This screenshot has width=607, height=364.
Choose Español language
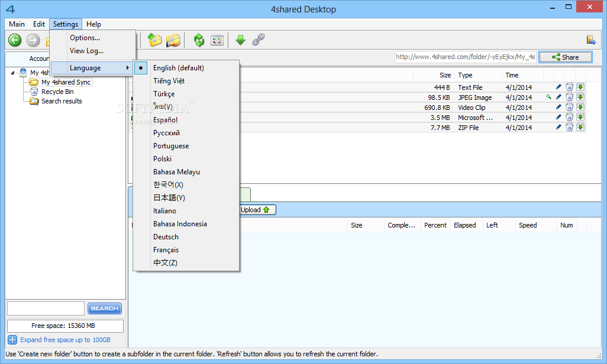(186, 120)
